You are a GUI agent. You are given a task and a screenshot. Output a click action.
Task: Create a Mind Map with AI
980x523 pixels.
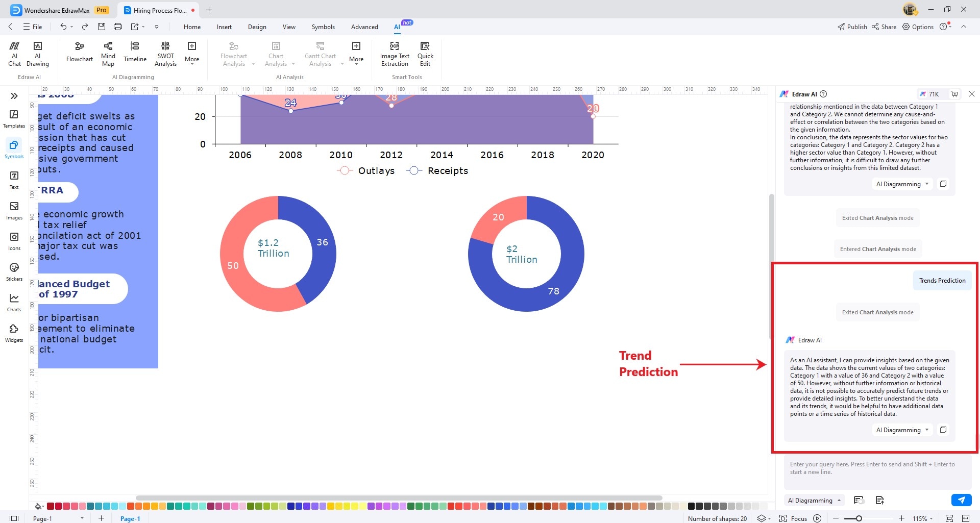click(x=108, y=54)
